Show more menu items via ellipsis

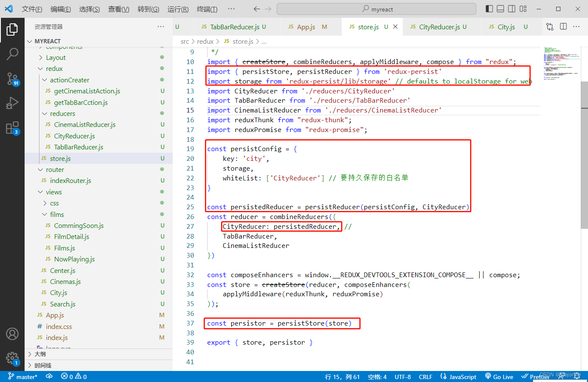click(231, 9)
